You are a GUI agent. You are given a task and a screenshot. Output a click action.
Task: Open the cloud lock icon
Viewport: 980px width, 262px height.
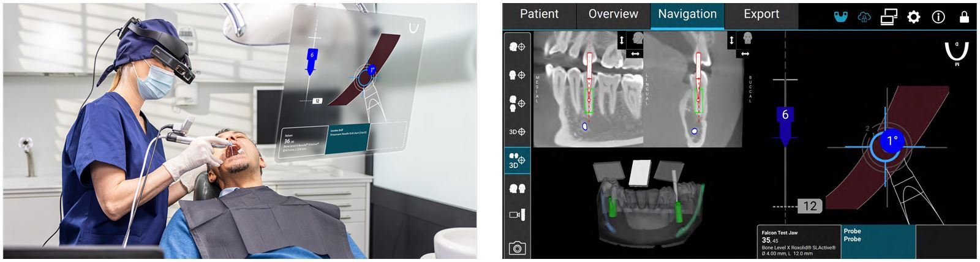[864, 17]
